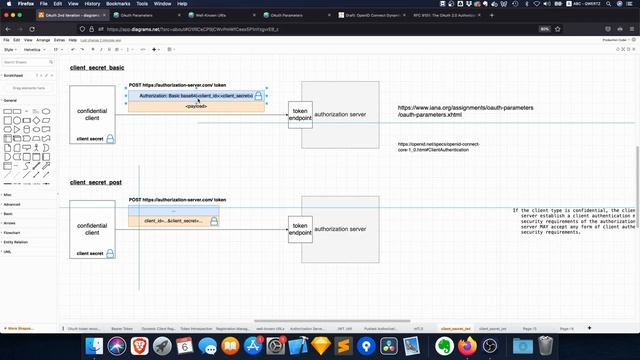
Task: Select the triangle shape in General palette
Action: click(17, 129)
